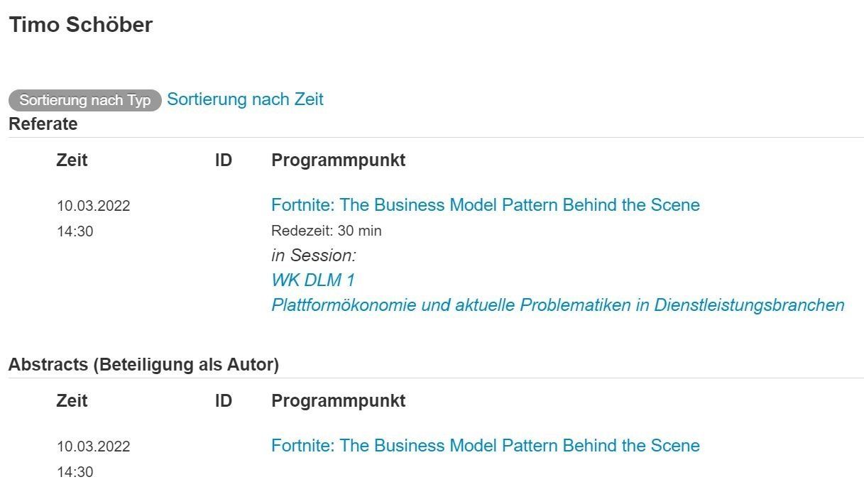The width and height of the screenshot is (864, 504).
Task: Open Fortnite talk link under Referate
Action: [485, 205]
